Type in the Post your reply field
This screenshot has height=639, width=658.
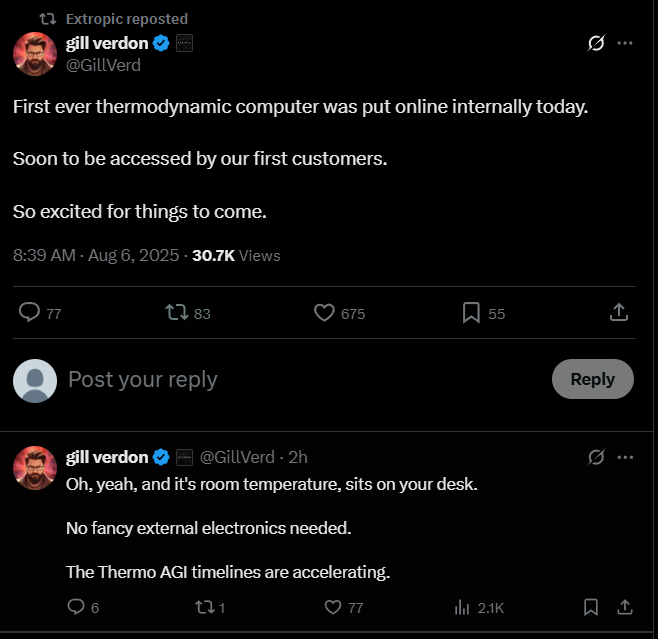point(300,379)
